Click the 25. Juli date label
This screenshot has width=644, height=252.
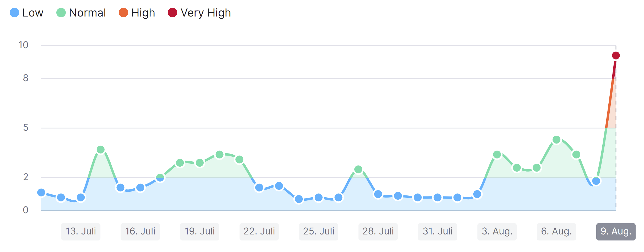click(319, 232)
